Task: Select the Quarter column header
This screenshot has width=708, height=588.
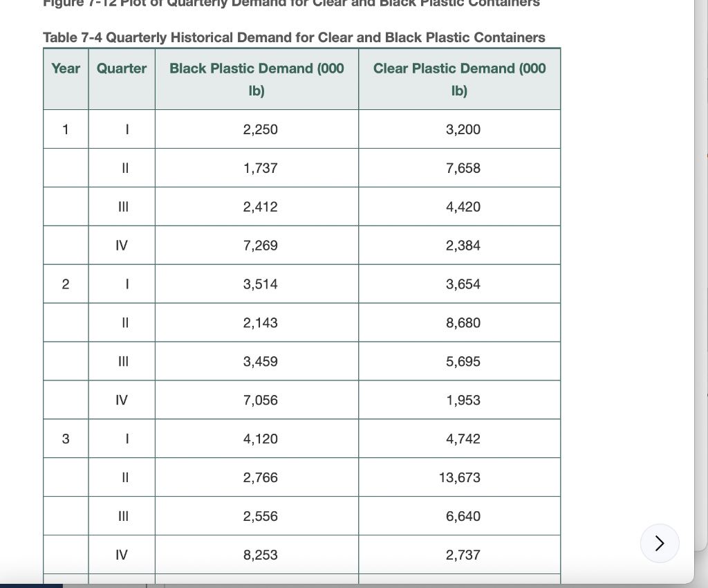Action: [121, 68]
